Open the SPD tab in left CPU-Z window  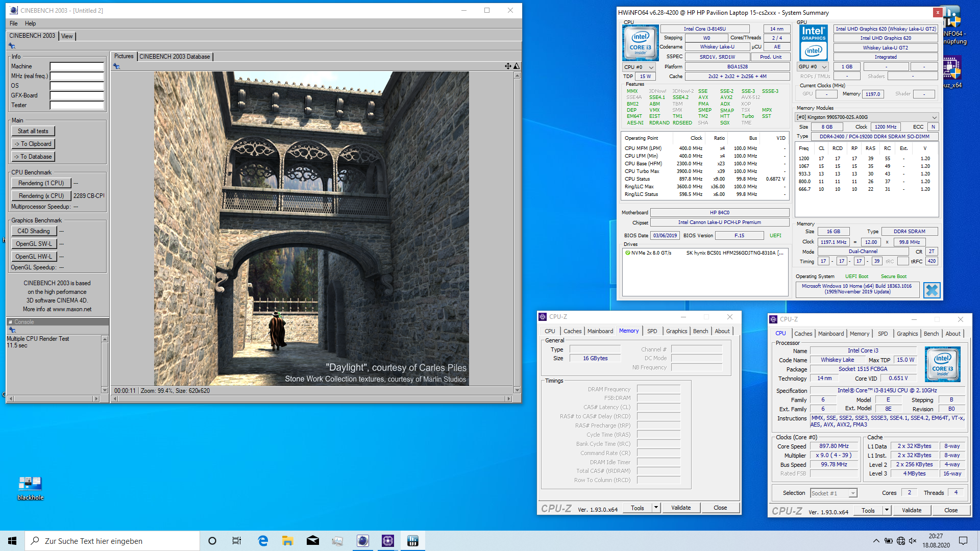(x=652, y=331)
